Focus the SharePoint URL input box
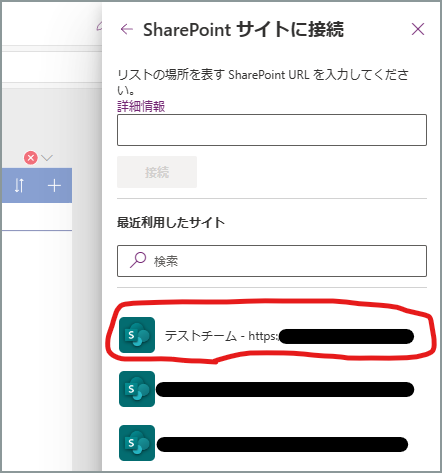Image resolution: width=442 pixels, height=473 pixels. point(272,130)
